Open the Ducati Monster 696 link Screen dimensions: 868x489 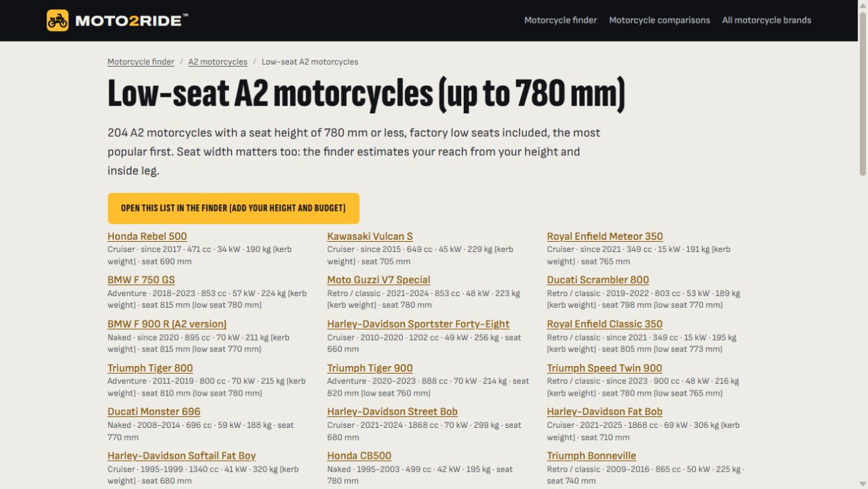coord(154,412)
